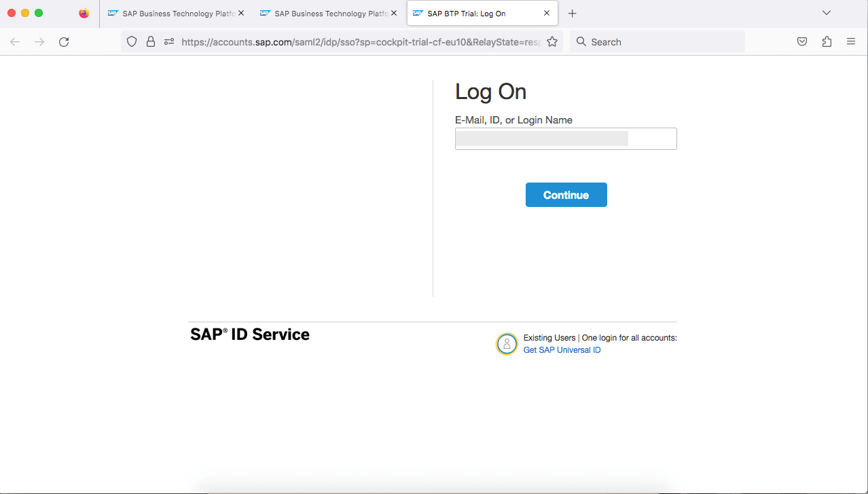868x494 pixels.
Task: Reload the current page
Action: click(x=64, y=42)
